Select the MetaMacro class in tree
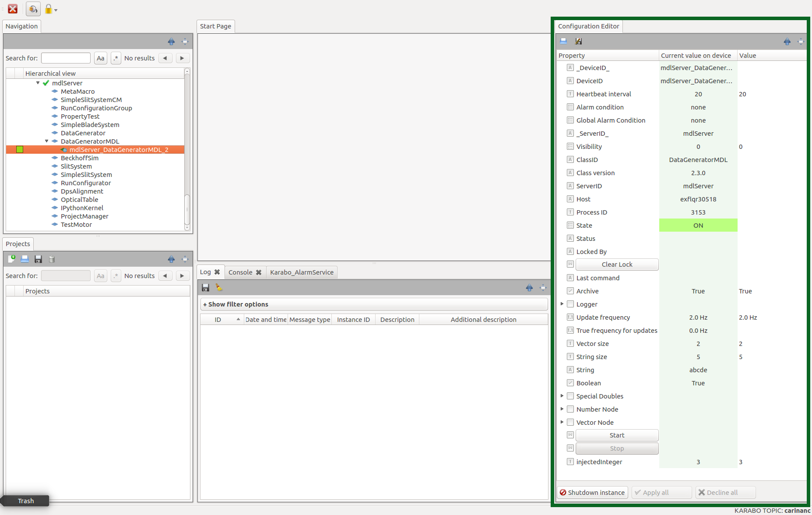812x515 pixels. point(77,91)
